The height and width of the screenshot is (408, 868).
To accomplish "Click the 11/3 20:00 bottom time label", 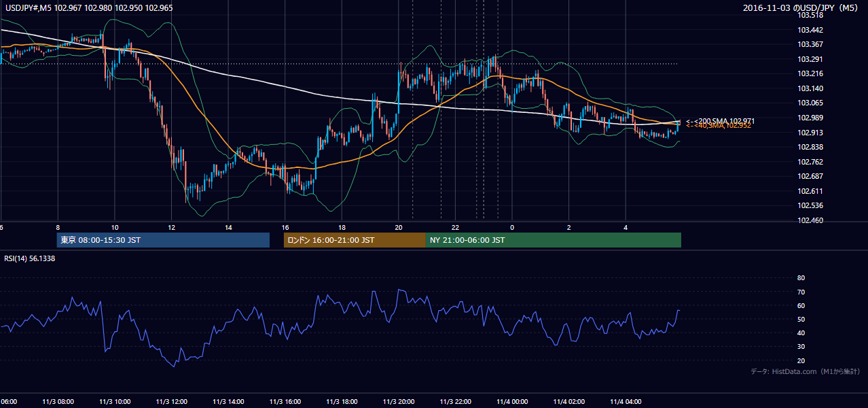I will coord(399,401).
